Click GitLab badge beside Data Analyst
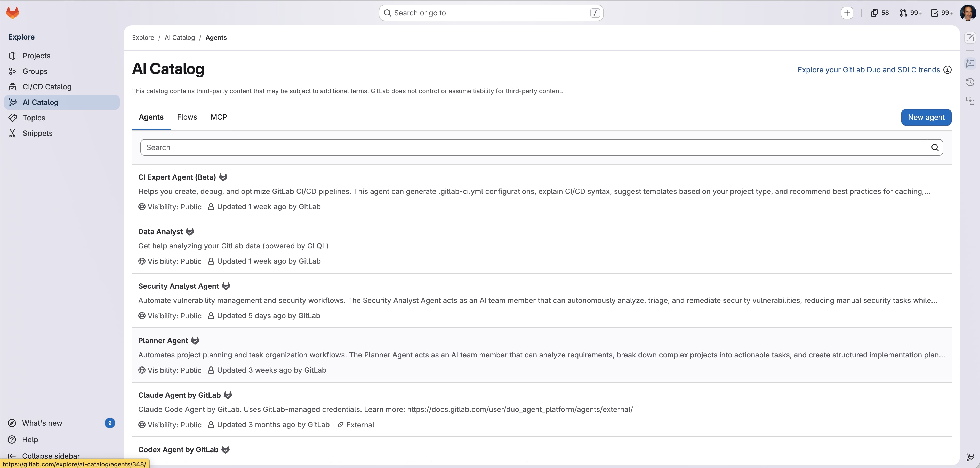 [x=190, y=231]
